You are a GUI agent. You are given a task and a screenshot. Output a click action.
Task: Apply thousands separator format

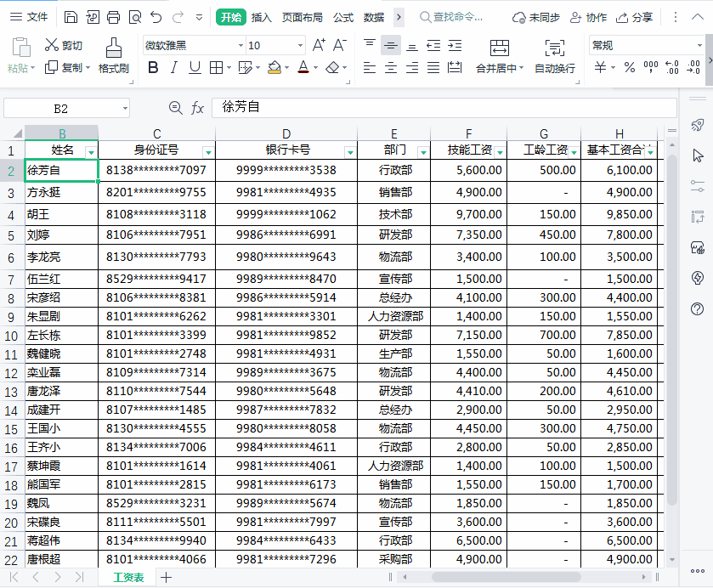tap(651, 68)
